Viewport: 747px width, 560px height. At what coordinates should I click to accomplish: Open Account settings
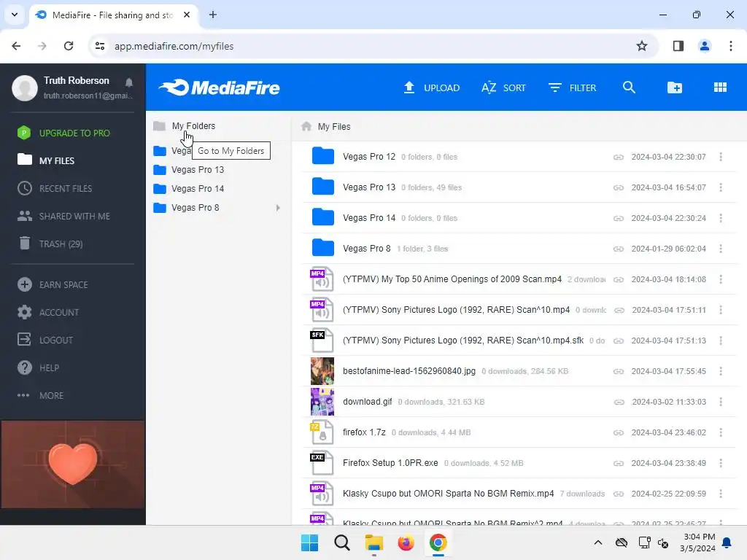point(48,312)
